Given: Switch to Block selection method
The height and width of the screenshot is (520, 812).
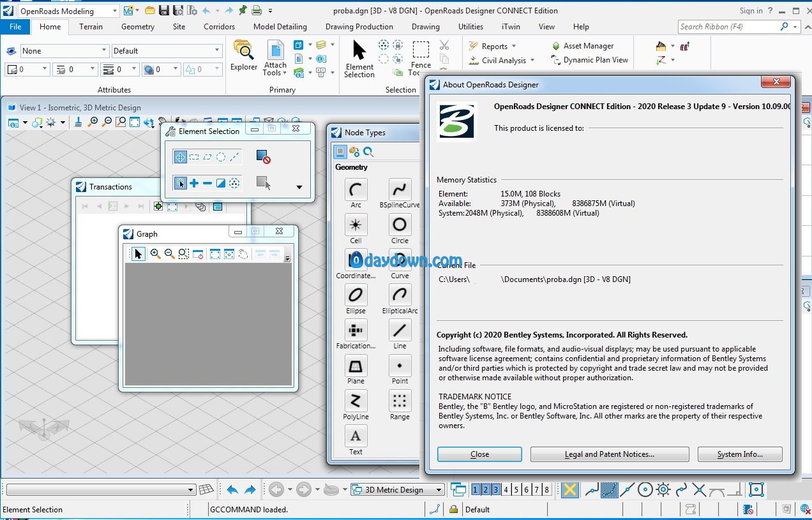Looking at the screenshot, I should 194,156.
